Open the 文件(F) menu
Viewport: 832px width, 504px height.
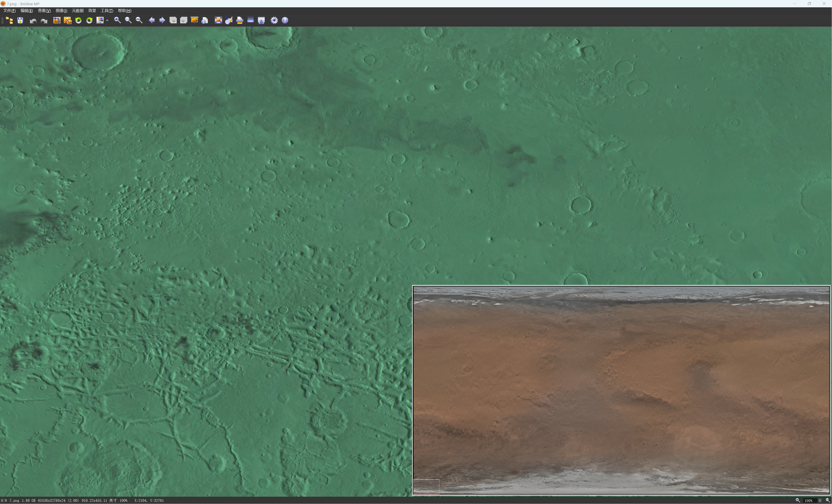(x=10, y=11)
